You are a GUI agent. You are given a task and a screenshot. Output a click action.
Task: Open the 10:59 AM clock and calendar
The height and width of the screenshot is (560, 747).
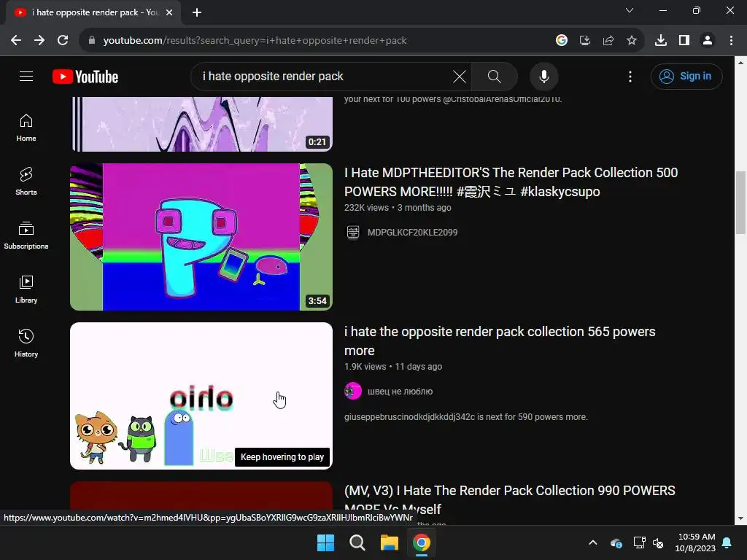[695, 542]
